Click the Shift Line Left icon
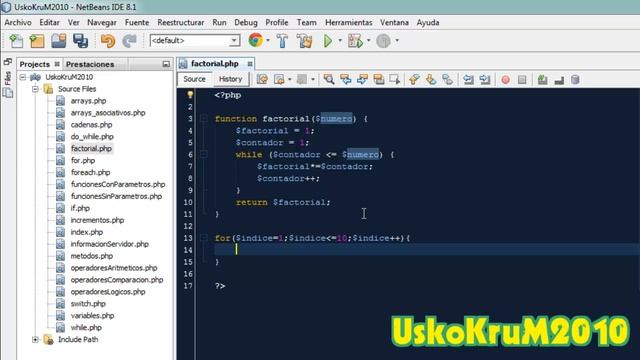The image size is (640, 360). (468, 79)
